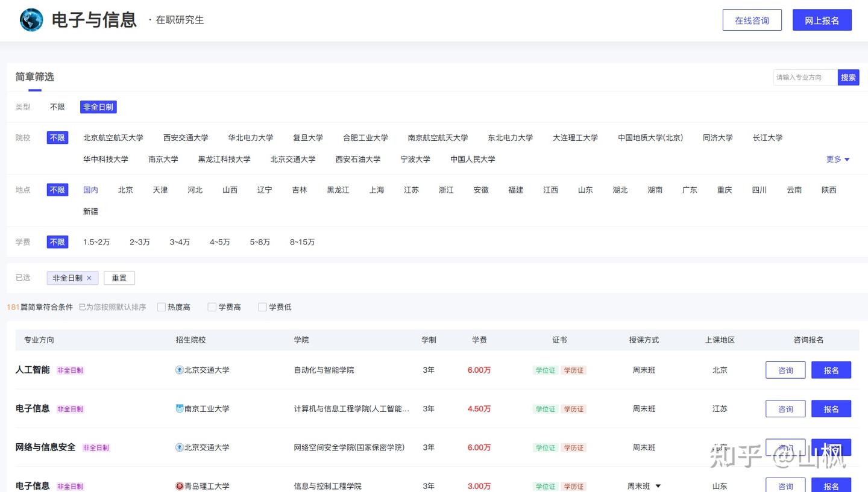Filter by 宁波大学

[415, 160]
